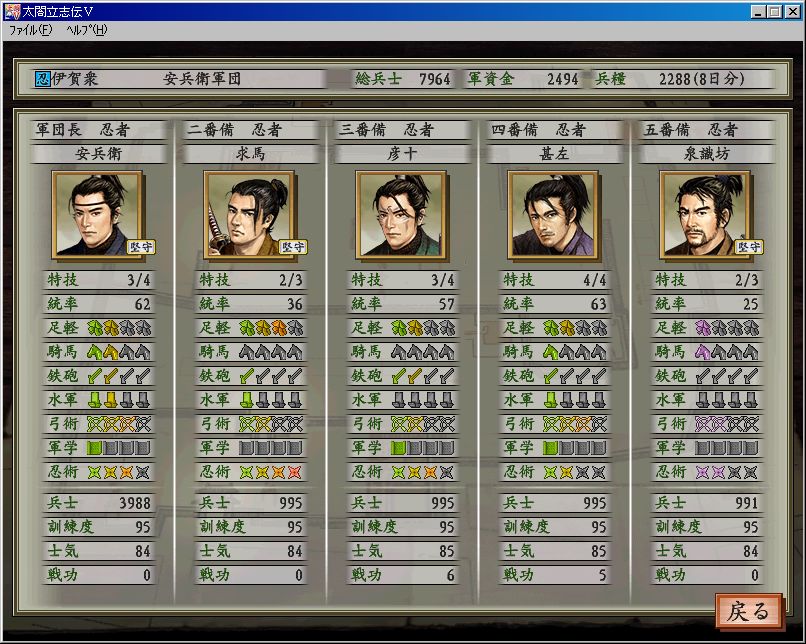This screenshot has width=806, height=644.
Task: Click 甚左's 特技 4/4 row
Action: point(555,280)
